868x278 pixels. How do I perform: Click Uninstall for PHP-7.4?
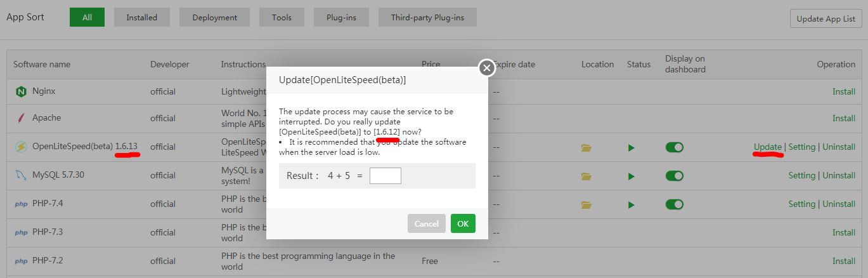coord(839,204)
